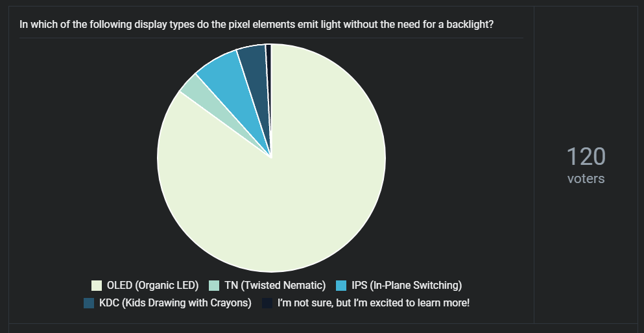The height and width of the screenshot is (333, 644).
Task: Toggle "I'm not sure, but I'm excited" label
Action: click(x=374, y=303)
